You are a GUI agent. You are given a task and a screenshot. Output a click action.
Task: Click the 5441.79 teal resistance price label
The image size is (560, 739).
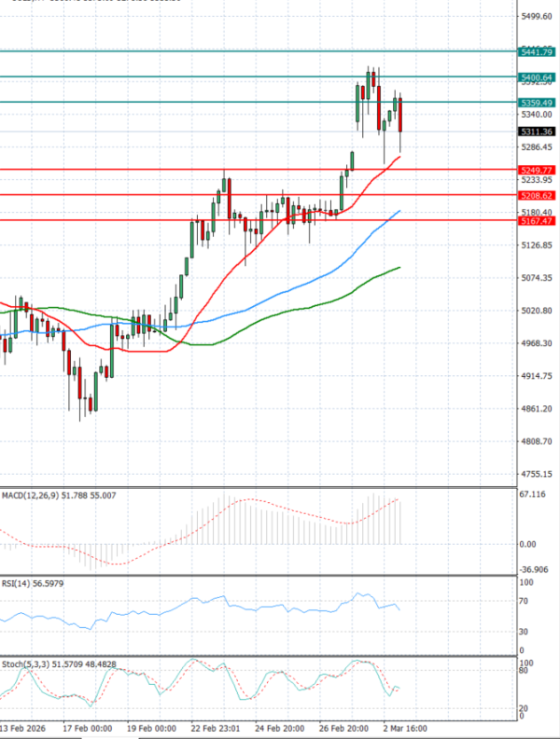tap(536, 52)
